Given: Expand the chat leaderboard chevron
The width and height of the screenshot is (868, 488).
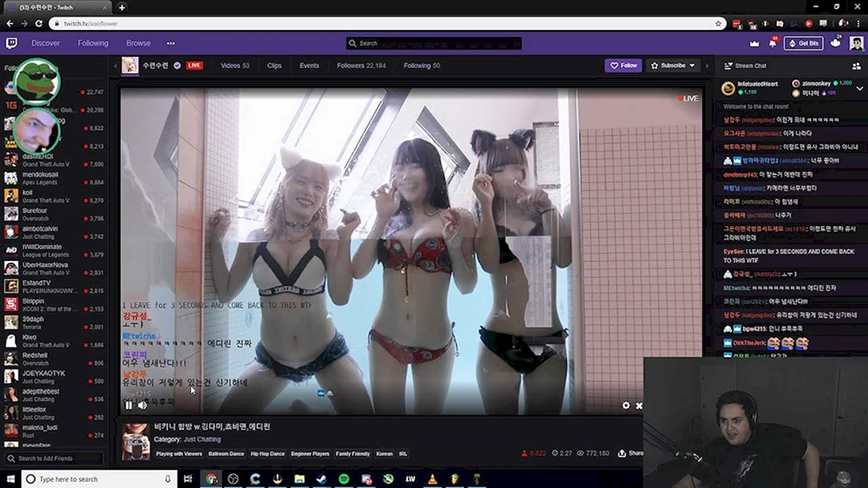Looking at the screenshot, I should tap(859, 88).
